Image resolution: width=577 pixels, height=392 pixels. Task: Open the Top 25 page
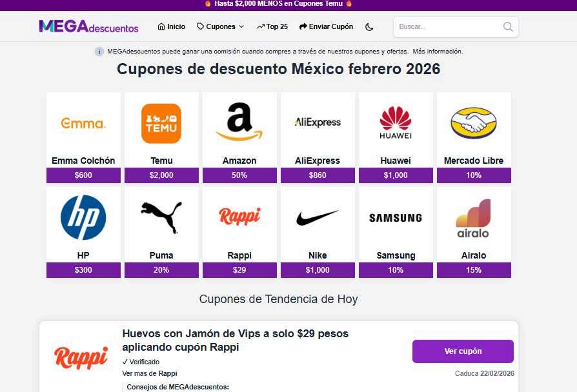277,26
